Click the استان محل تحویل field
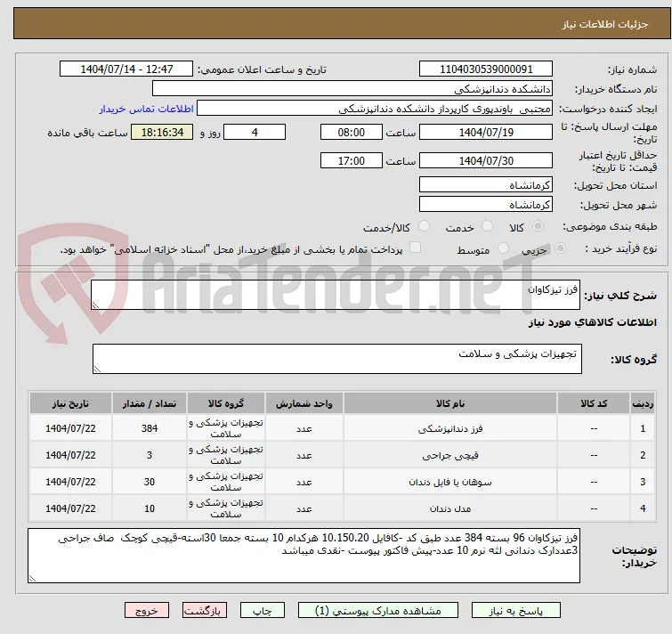 486,184
